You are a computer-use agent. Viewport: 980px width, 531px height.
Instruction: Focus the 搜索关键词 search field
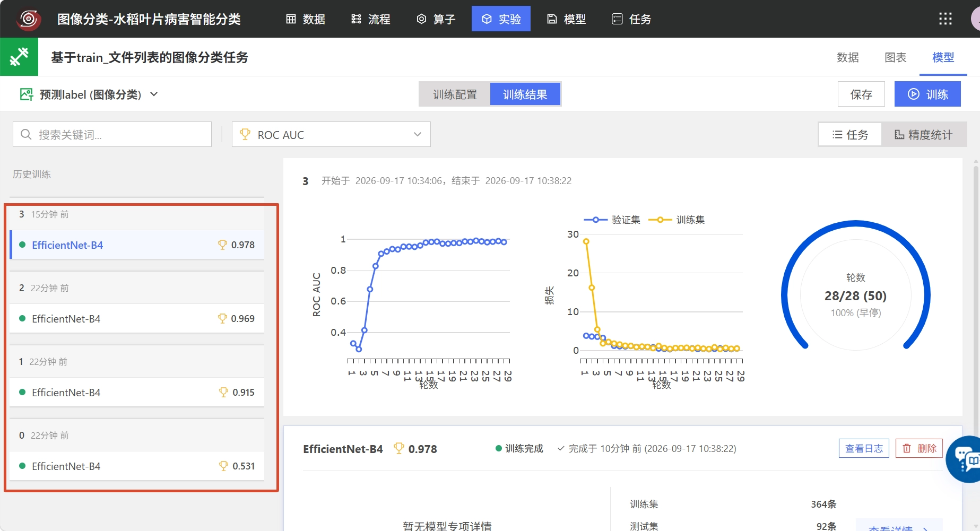tap(112, 135)
